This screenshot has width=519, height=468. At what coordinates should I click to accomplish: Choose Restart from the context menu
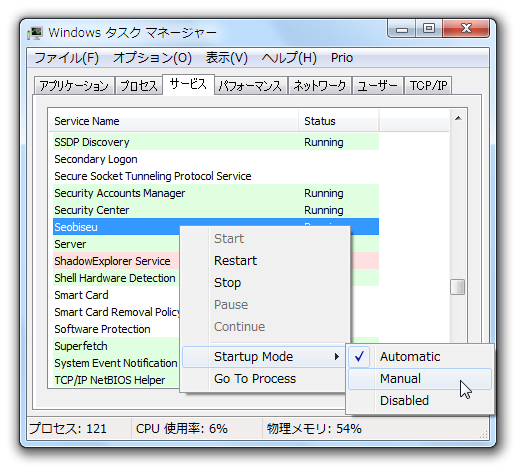(264, 261)
